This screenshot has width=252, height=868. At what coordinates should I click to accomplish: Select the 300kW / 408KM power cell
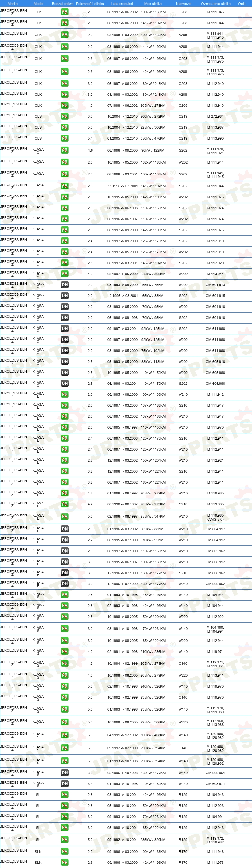[153, 735]
